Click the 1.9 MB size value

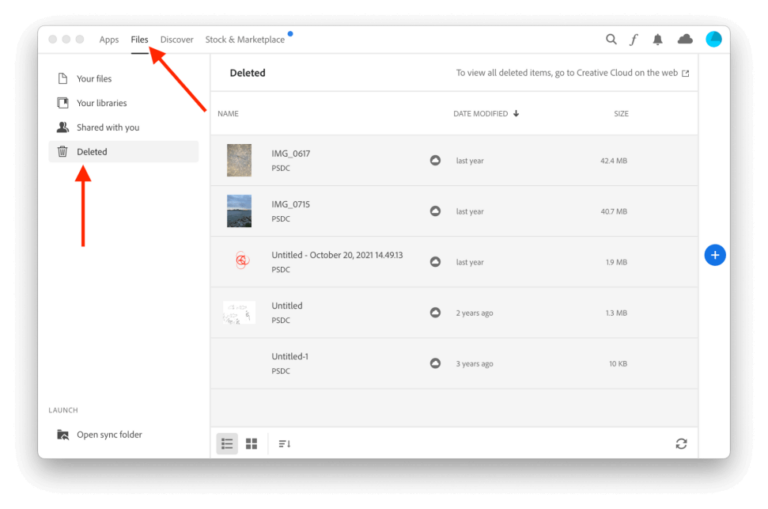[x=616, y=262]
